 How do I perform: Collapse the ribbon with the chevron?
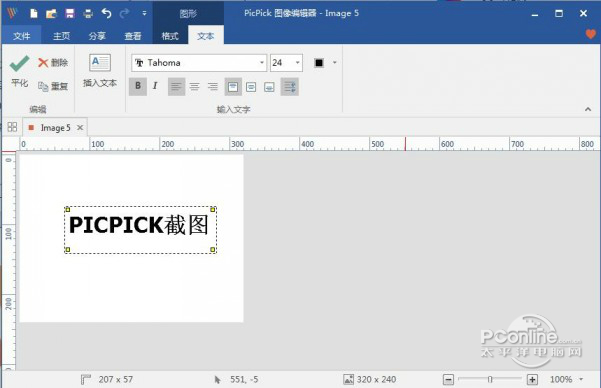point(588,109)
